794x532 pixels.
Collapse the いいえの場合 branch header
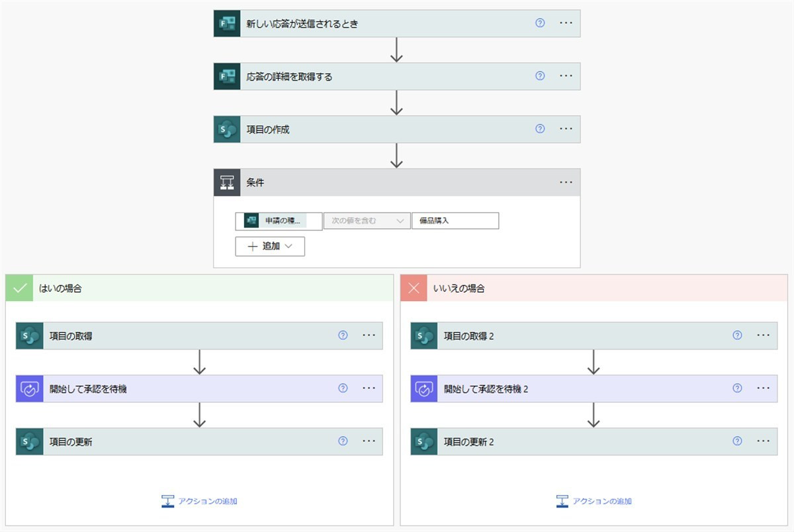[594, 288]
